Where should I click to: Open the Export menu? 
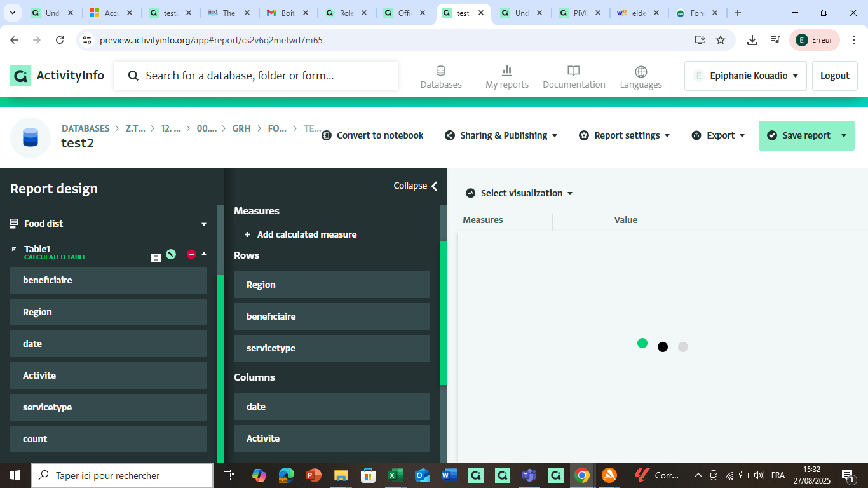click(718, 135)
